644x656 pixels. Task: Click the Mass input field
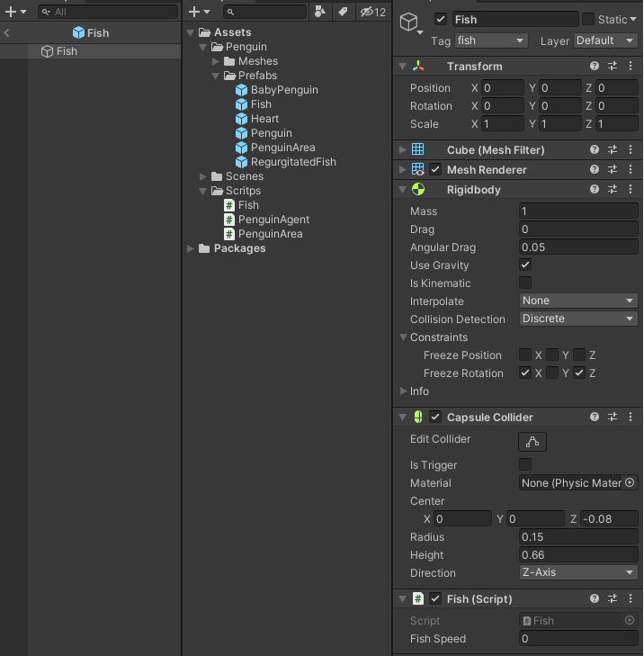[x=578, y=211]
